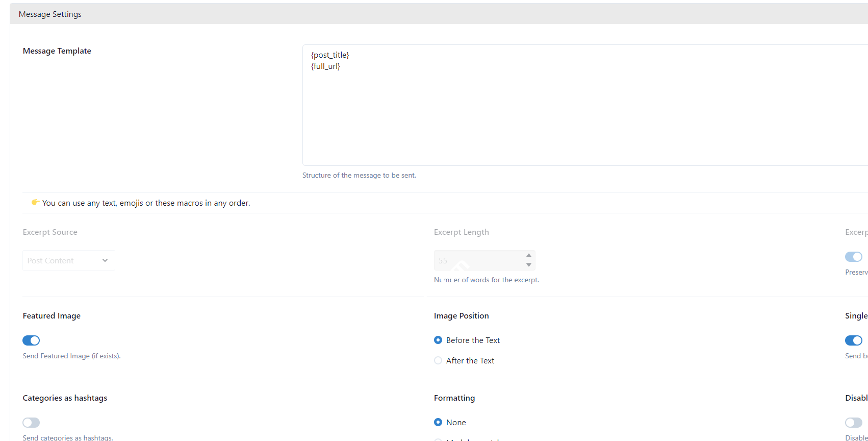Decrease Excerpt Length with down arrow
The image size is (868, 441).
point(529,265)
